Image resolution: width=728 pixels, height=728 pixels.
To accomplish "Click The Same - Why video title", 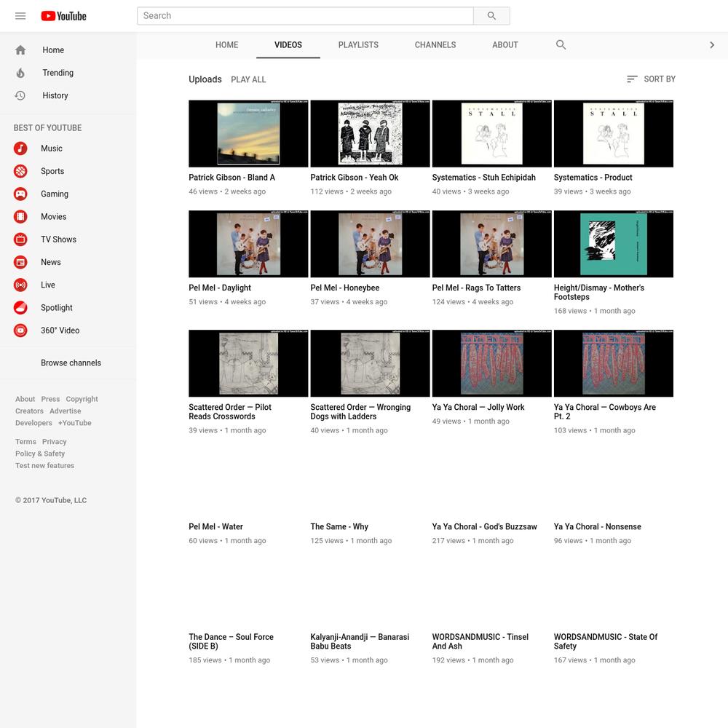I will click(339, 526).
